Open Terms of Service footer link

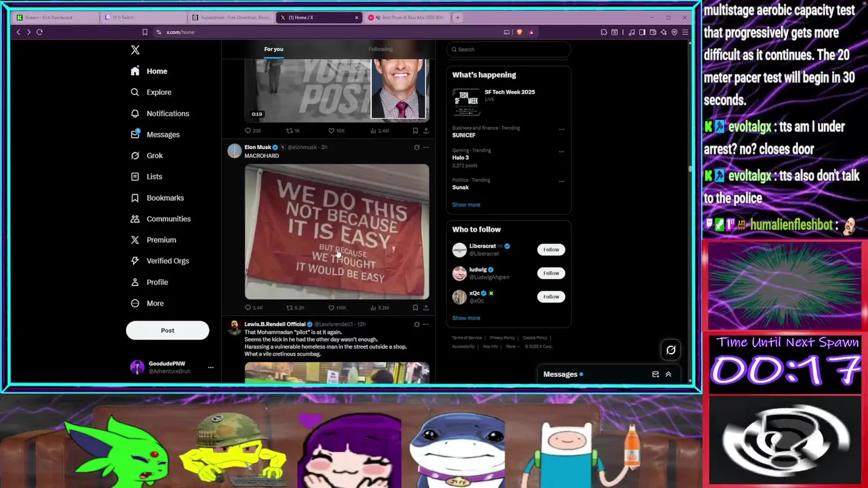pos(467,338)
